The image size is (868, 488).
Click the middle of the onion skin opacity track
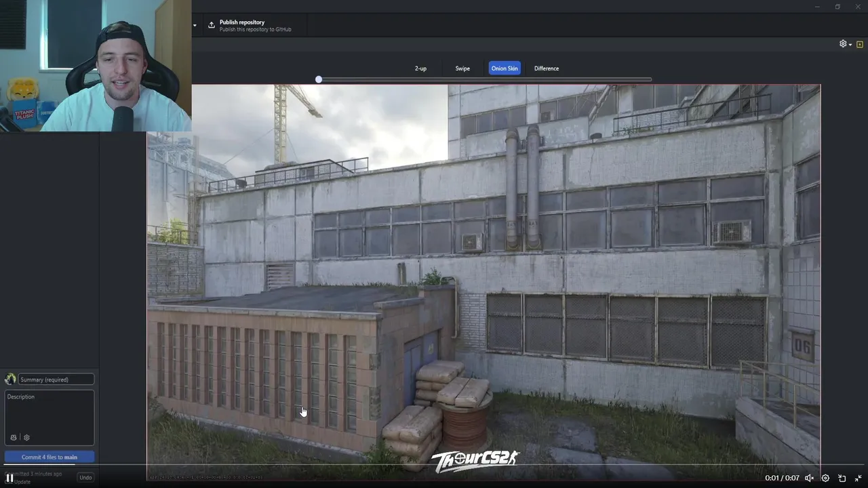pyautogui.click(x=485, y=79)
